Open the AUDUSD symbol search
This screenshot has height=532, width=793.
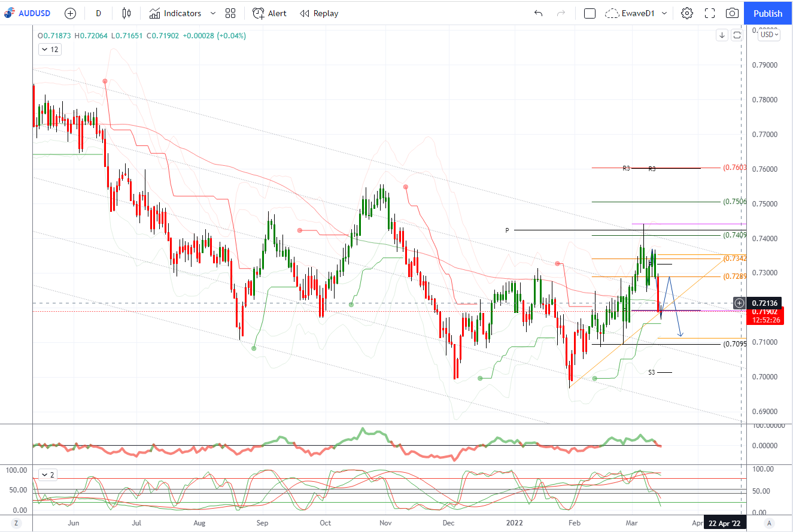pos(26,13)
